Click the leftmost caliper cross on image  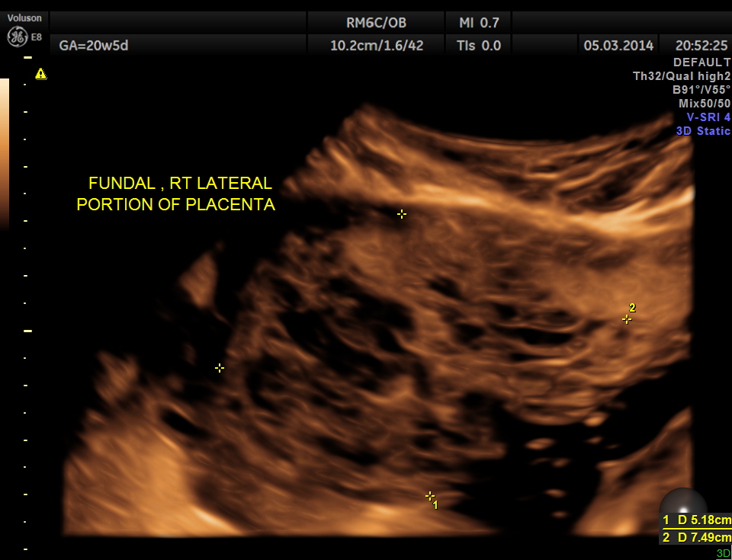(220, 367)
